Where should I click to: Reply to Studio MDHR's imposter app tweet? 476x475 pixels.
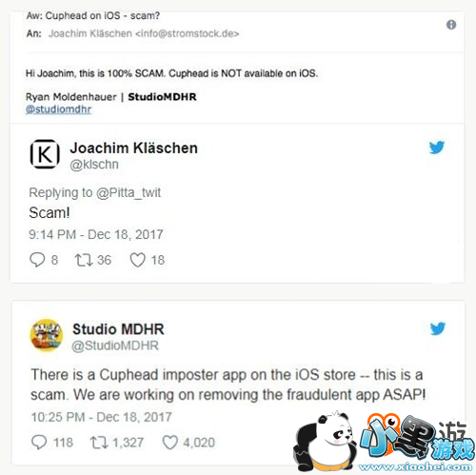point(39,442)
